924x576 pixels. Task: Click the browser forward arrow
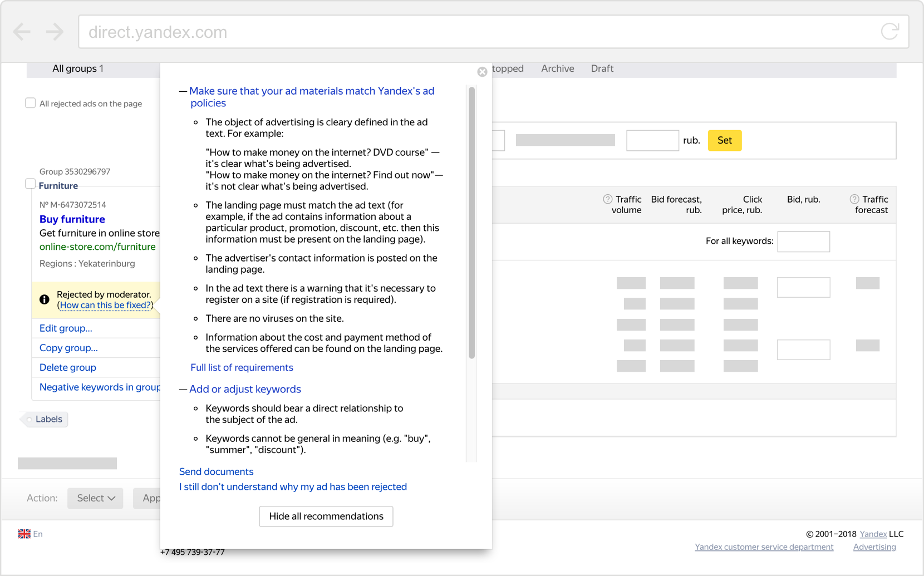(x=55, y=32)
